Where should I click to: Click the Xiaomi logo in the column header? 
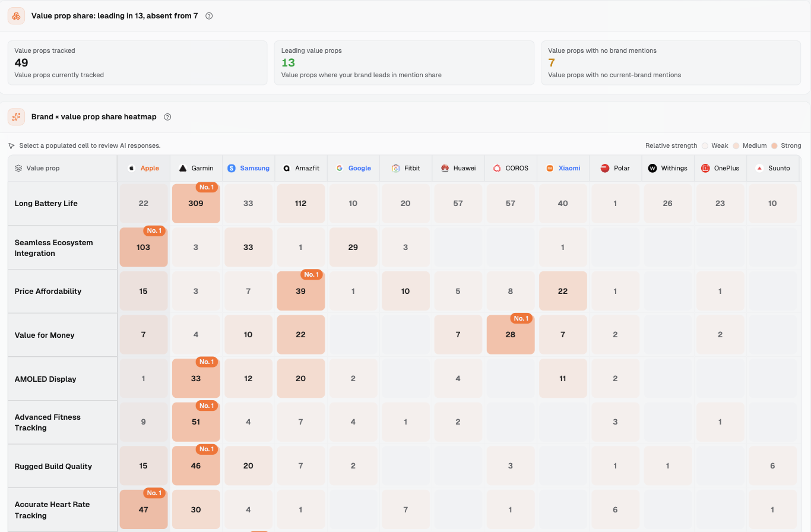[550, 168]
